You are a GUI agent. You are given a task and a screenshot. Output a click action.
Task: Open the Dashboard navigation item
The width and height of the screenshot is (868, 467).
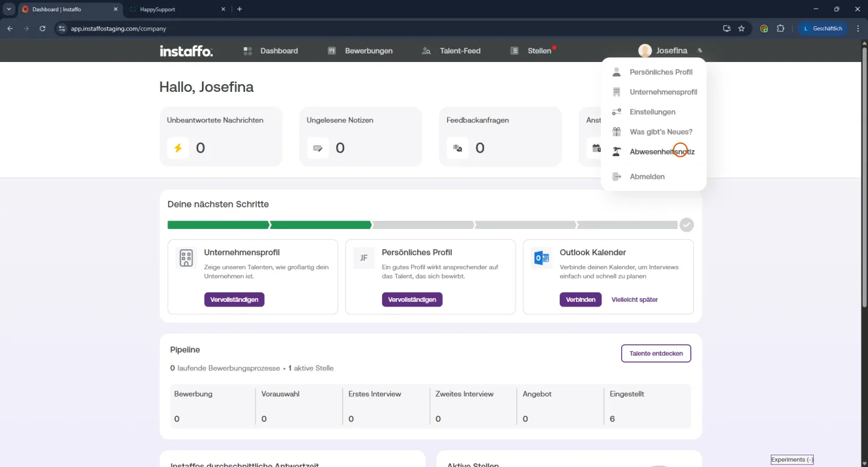point(271,51)
